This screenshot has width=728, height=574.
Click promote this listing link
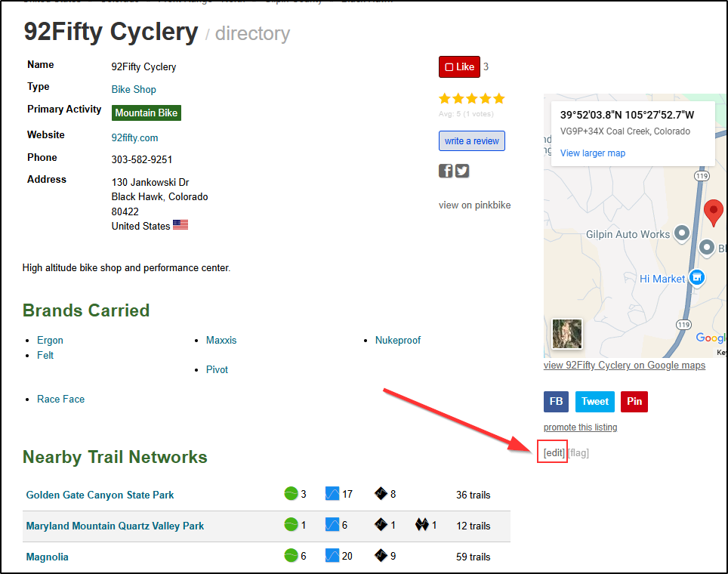[x=580, y=427]
